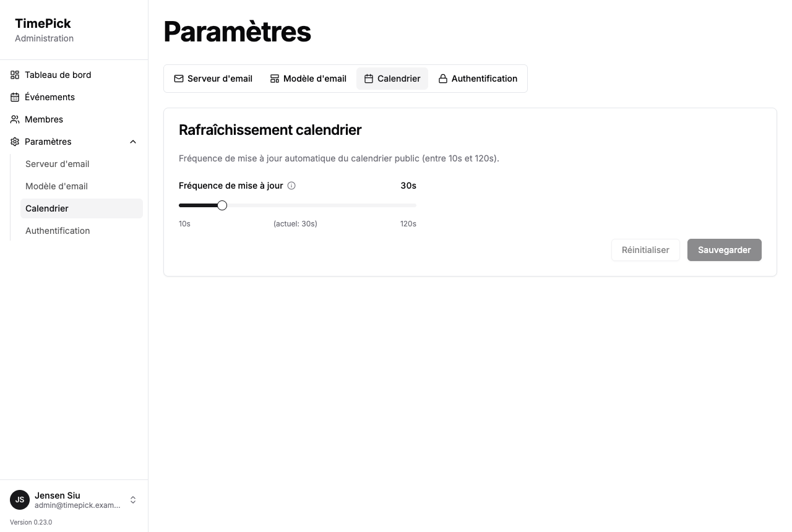Click the TimePick logo title

pyautogui.click(x=43, y=24)
